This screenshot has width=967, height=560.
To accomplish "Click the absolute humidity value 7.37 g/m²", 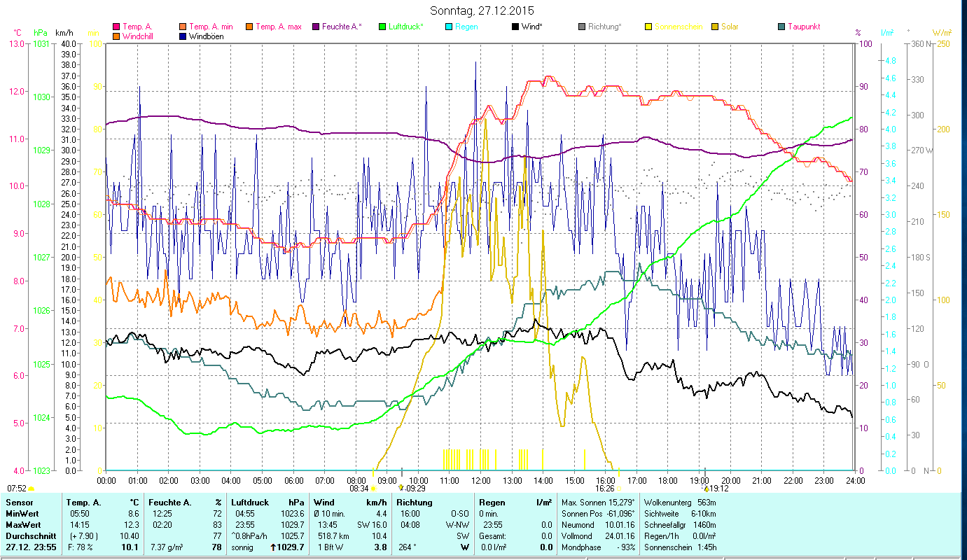I will 167,547.
